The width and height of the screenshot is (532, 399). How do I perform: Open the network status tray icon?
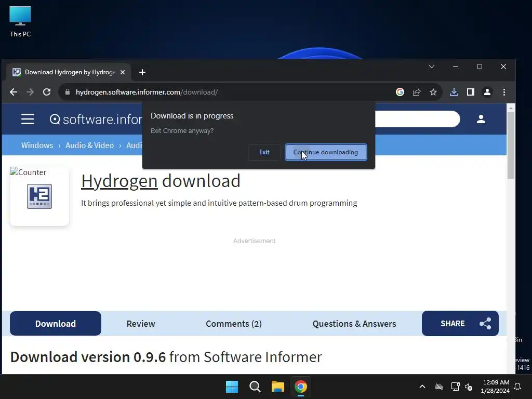pos(455,387)
